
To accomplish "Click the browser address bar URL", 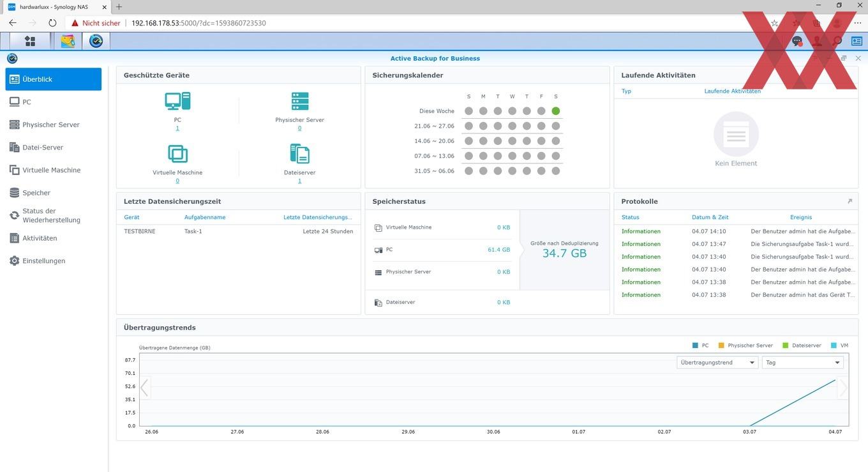I will (198, 23).
